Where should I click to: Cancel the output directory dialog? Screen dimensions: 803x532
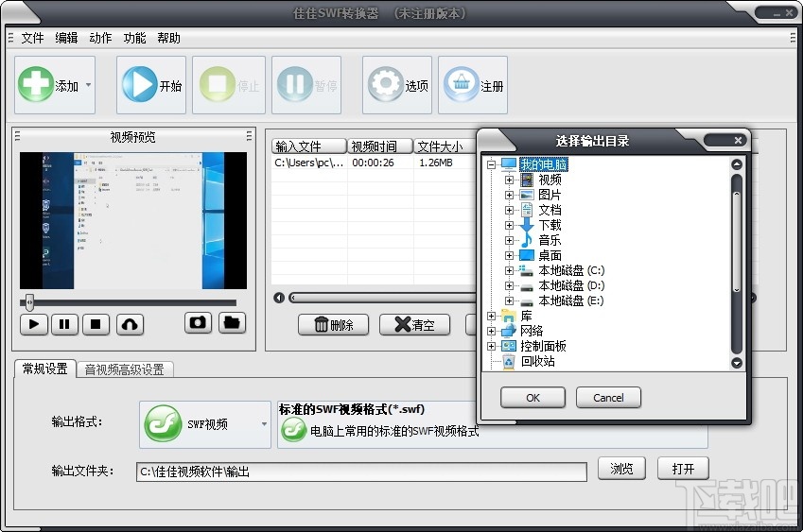pos(608,398)
